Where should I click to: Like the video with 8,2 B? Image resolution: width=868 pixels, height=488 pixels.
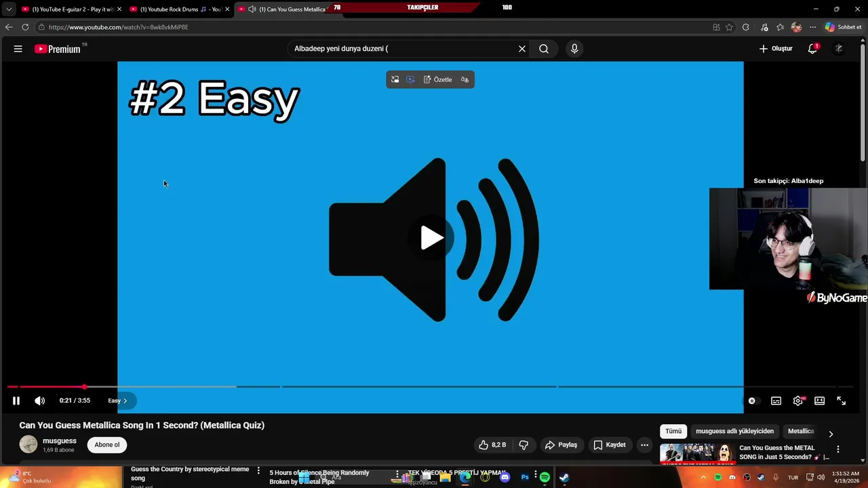(x=492, y=445)
